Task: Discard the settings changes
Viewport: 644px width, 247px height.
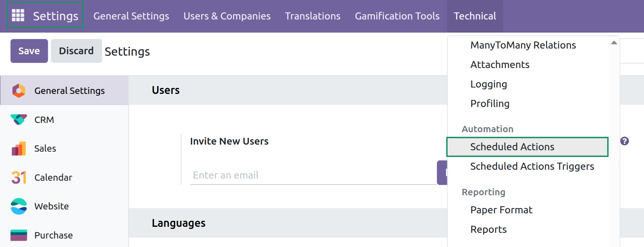Action: [x=76, y=51]
